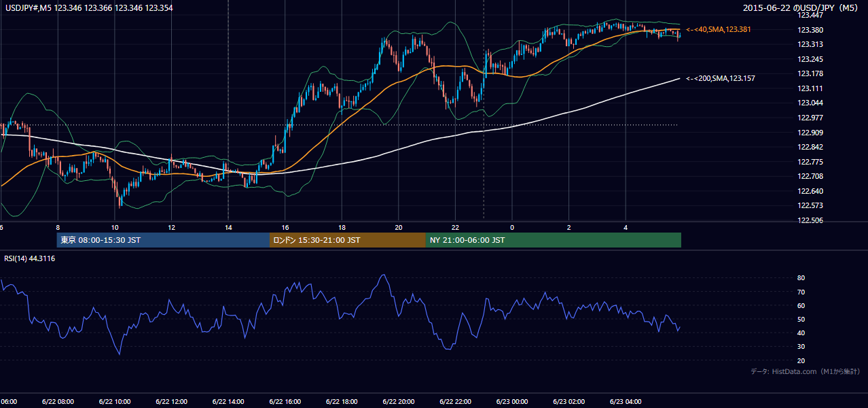Click the 123.044 price axis label
868x408 pixels.
click(810, 103)
